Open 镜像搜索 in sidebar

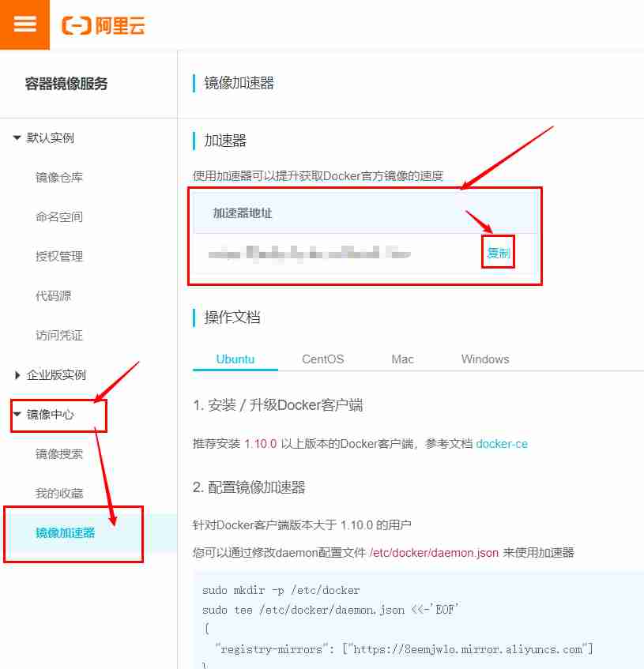pyautogui.click(x=59, y=454)
